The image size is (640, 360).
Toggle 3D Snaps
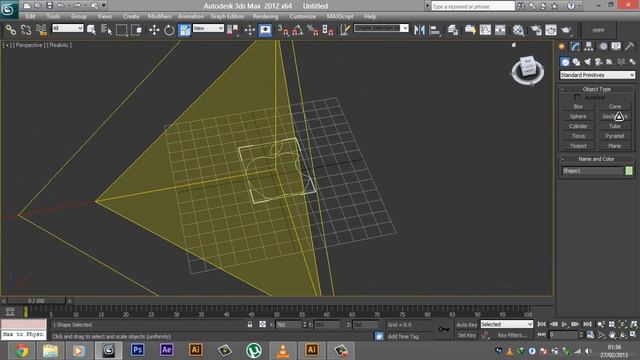pos(283,30)
